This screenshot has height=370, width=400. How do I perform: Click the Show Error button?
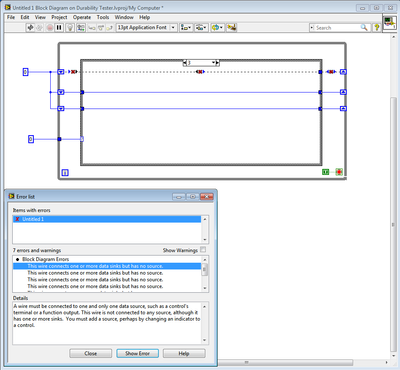point(137,353)
